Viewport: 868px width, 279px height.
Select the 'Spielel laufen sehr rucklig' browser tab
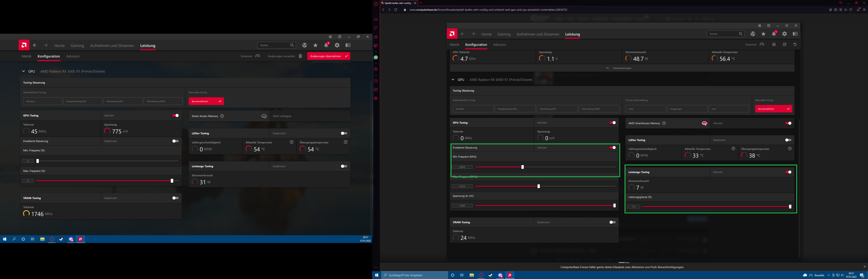coord(398,3)
